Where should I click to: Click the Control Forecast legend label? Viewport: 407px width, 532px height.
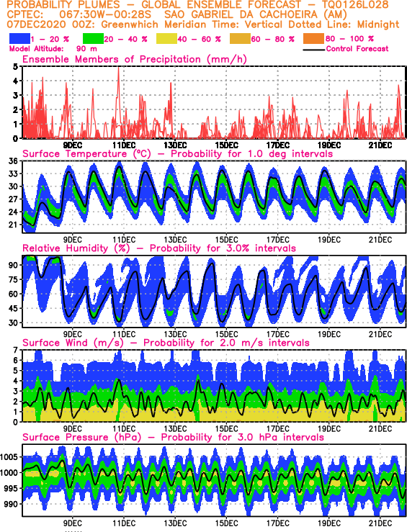point(357,49)
